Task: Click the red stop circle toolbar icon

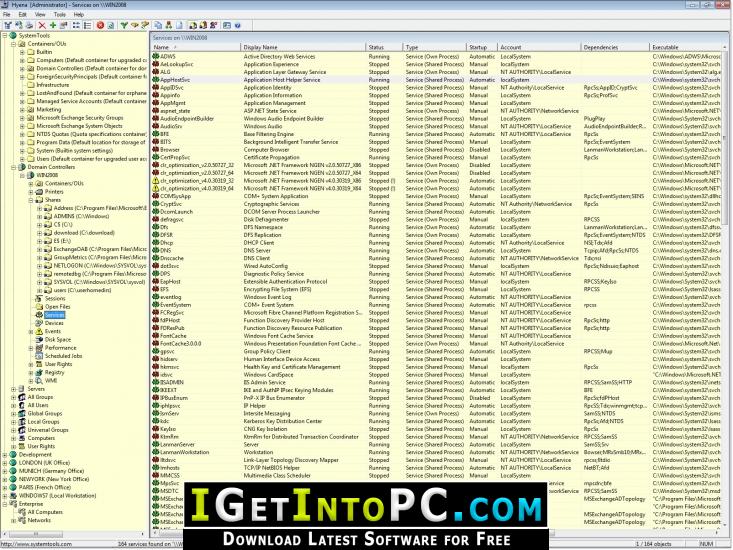Action: pyautogui.click(x=100, y=26)
